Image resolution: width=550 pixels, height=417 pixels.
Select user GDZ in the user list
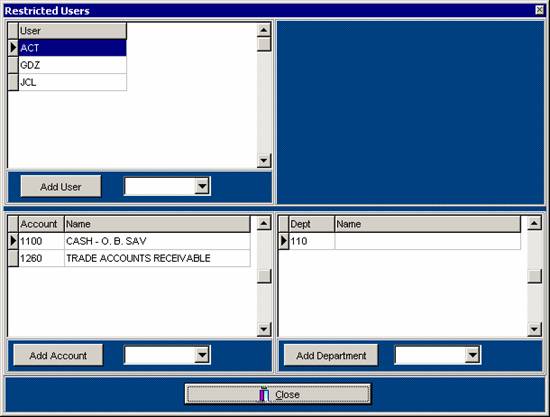(x=72, y=65)
